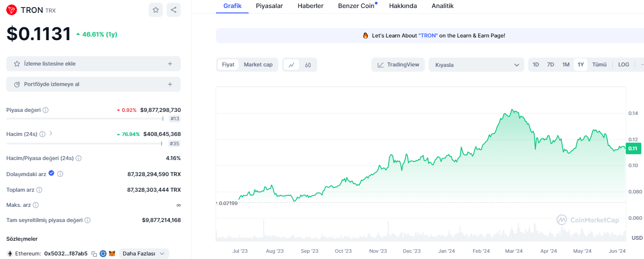Click the verified badge next to Dolaşımdaki arz

[51, 173]
